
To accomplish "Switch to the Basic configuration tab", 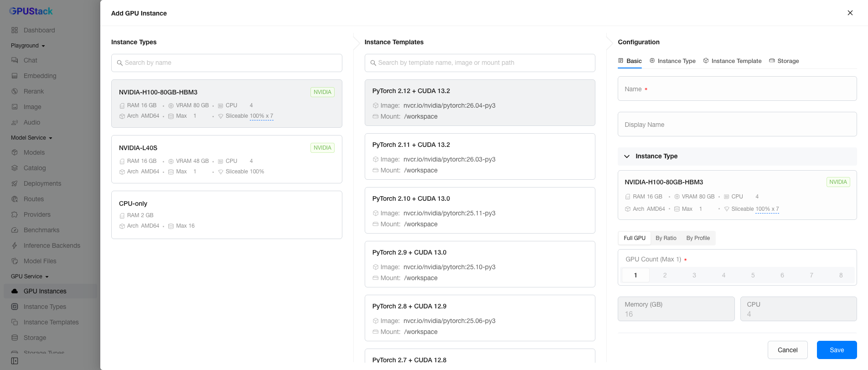I will pos(630,61).
